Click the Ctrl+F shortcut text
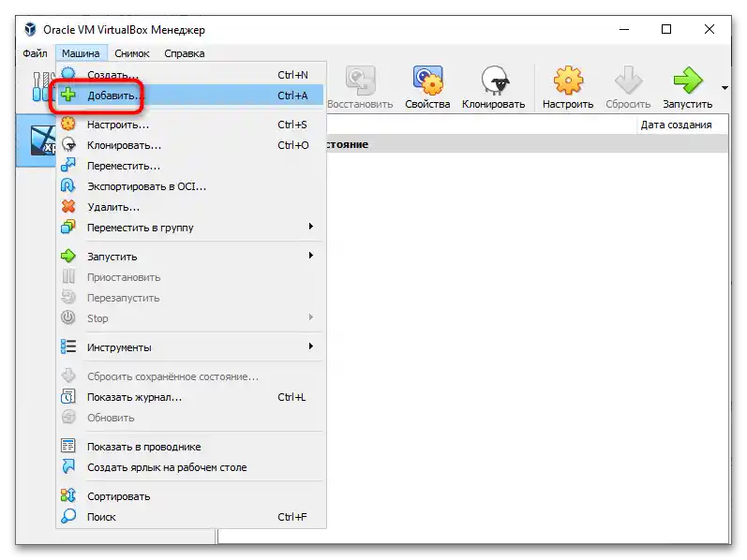Image resolution: width=747 pixels, height=560 pixels. tap(292, 517)
